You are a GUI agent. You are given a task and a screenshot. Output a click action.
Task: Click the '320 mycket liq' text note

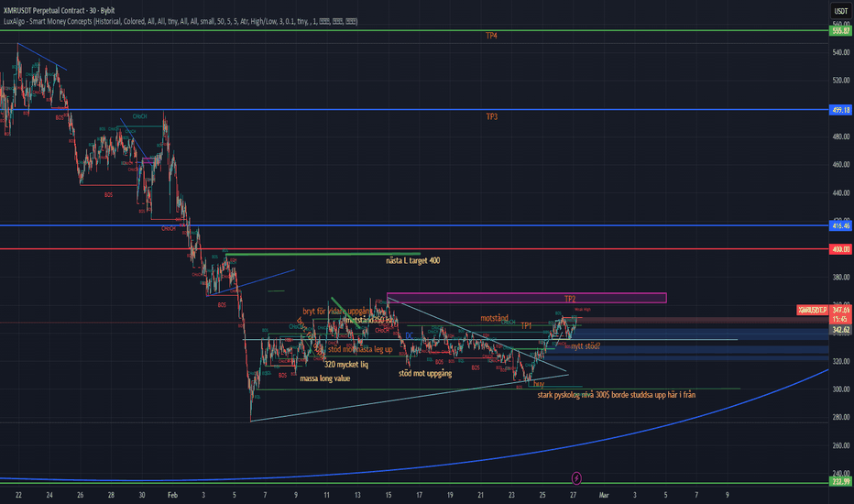(x=346, y=364)
